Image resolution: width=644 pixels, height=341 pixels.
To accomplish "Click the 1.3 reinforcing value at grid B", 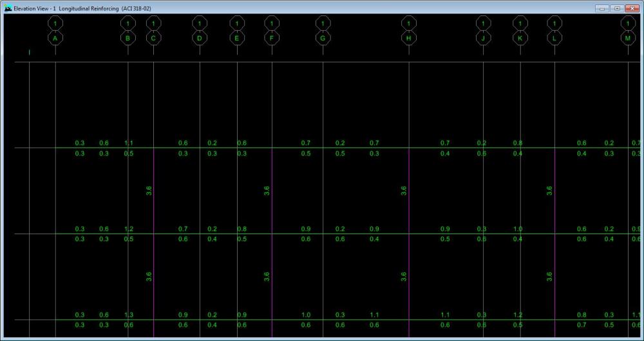I will [x=129, y=315].
